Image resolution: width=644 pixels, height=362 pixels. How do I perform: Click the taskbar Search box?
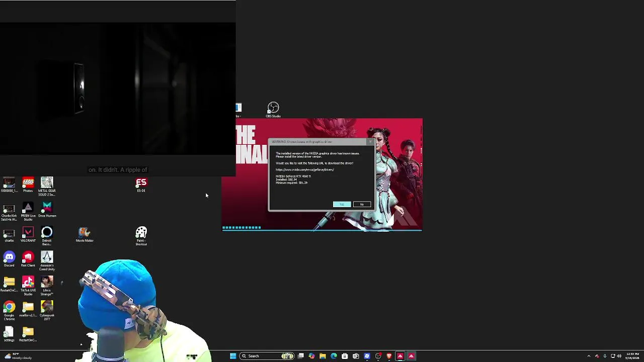click(267, 356)
